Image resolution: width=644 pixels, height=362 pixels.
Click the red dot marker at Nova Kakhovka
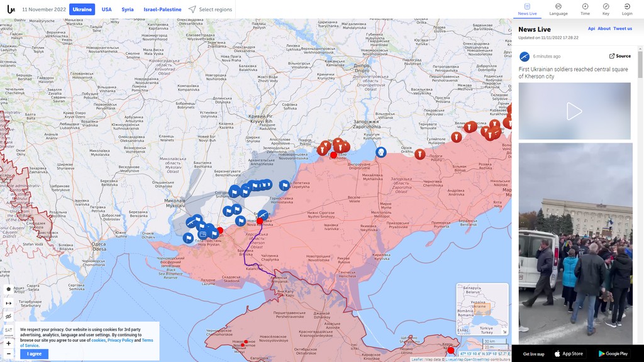[x=260, y=221]
